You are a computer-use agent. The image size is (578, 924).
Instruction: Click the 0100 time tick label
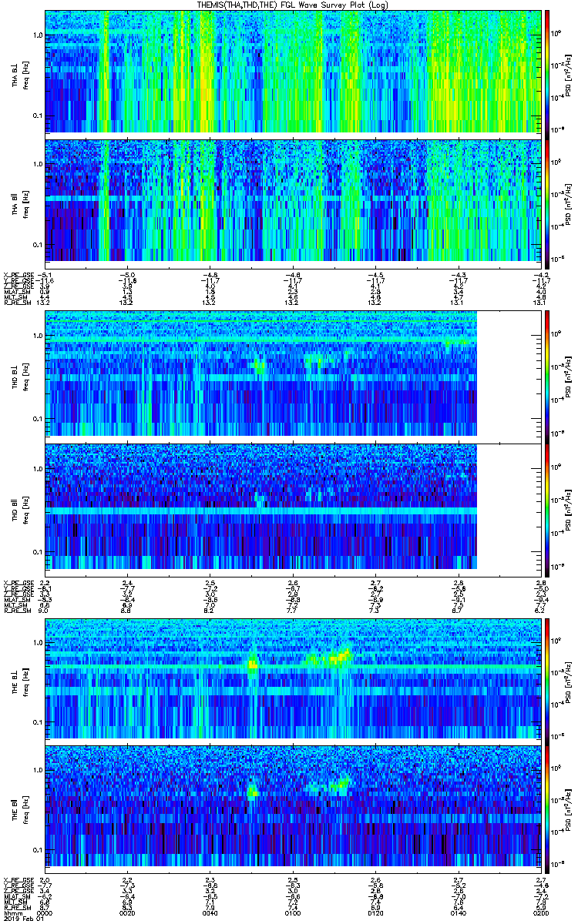tap(293, 912)
